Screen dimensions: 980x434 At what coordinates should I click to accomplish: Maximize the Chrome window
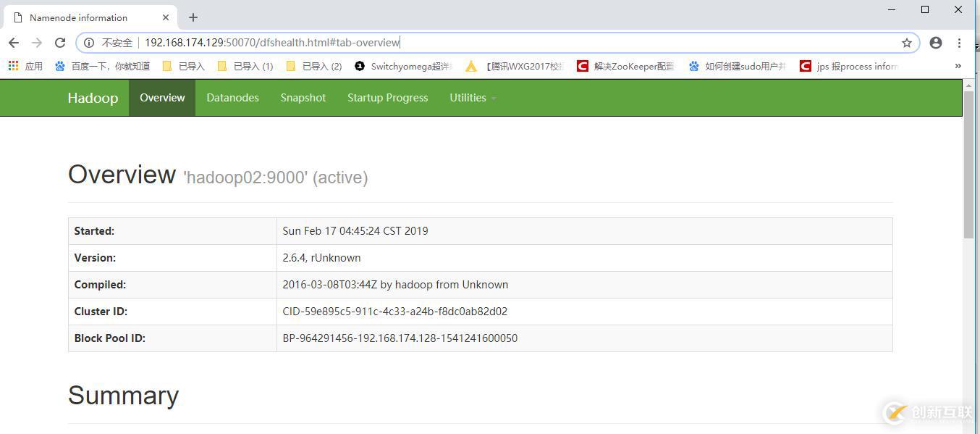tap(925, 9)
